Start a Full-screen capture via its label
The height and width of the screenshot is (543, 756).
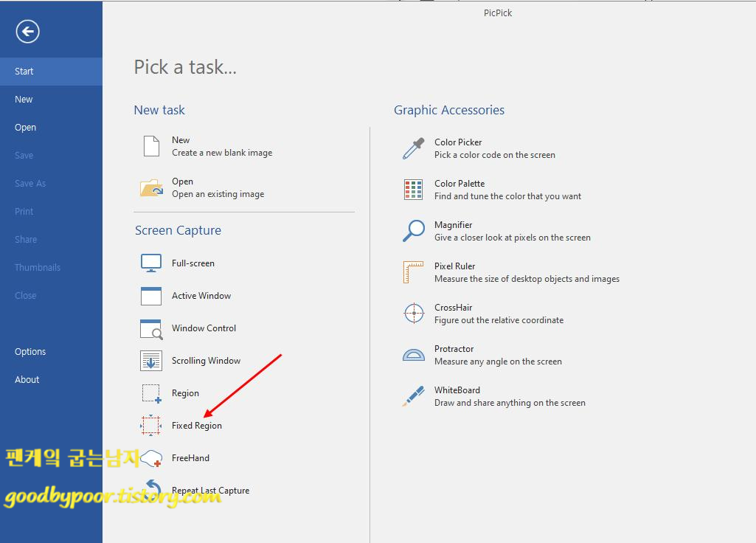click(193, 263)
